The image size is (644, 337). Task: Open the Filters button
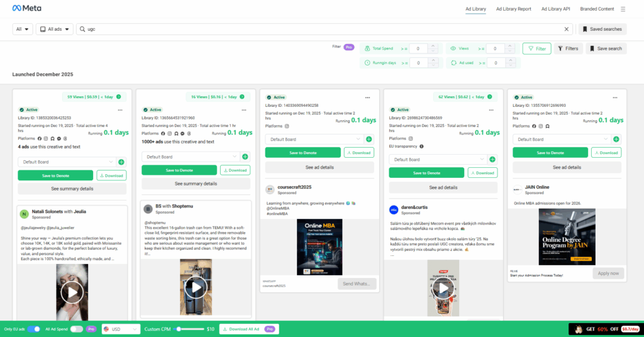coord(568,48)
